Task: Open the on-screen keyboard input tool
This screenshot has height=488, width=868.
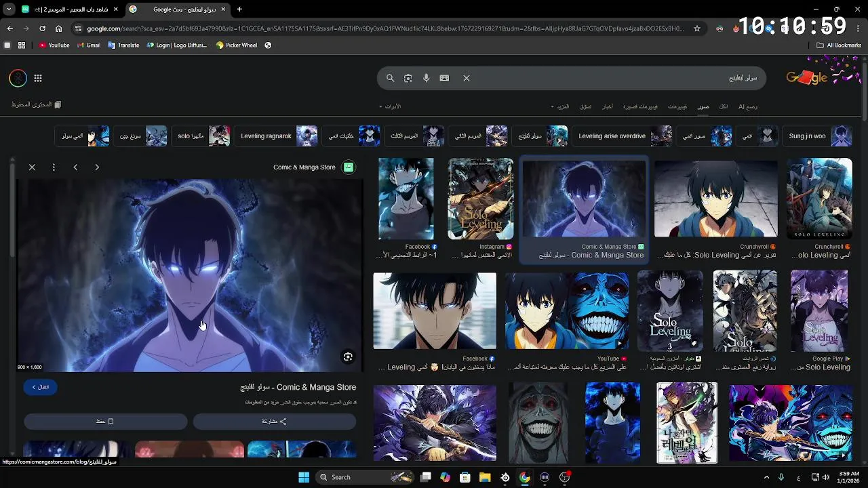Action: click(x=444, y=78)
